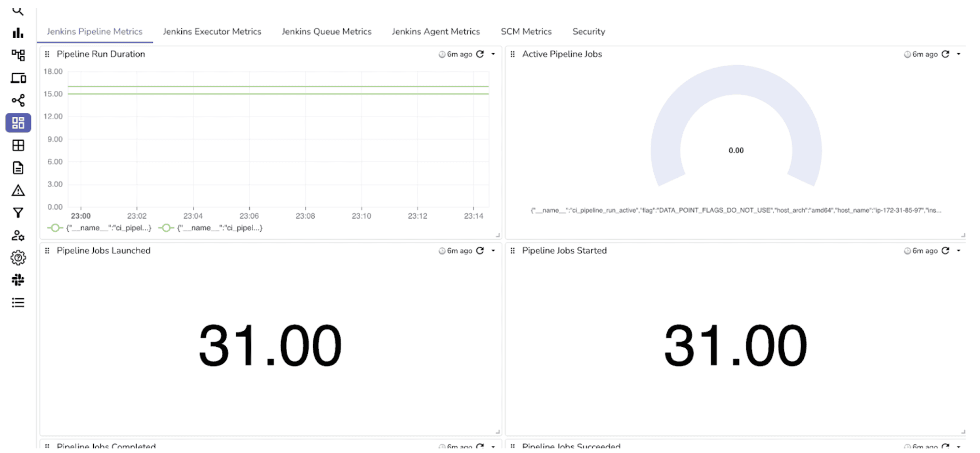Click the traces share-node icon
The height and width of the screenshot is (453, 980).
[x=18, y=100]
